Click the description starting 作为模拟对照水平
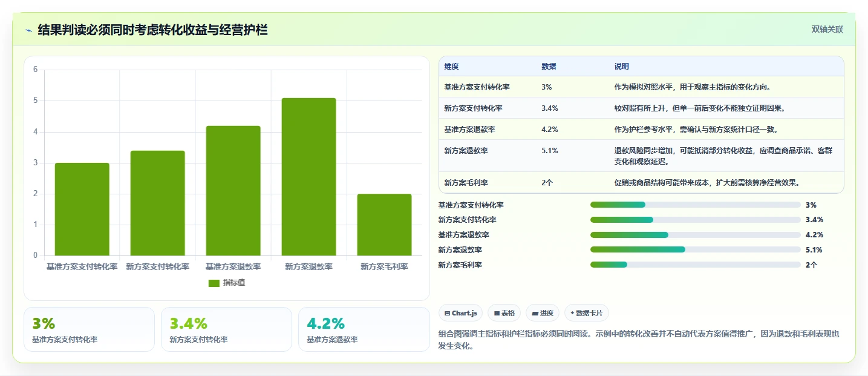Image resolution: width=868 pixels, height=376 pixels. (692, 87)
